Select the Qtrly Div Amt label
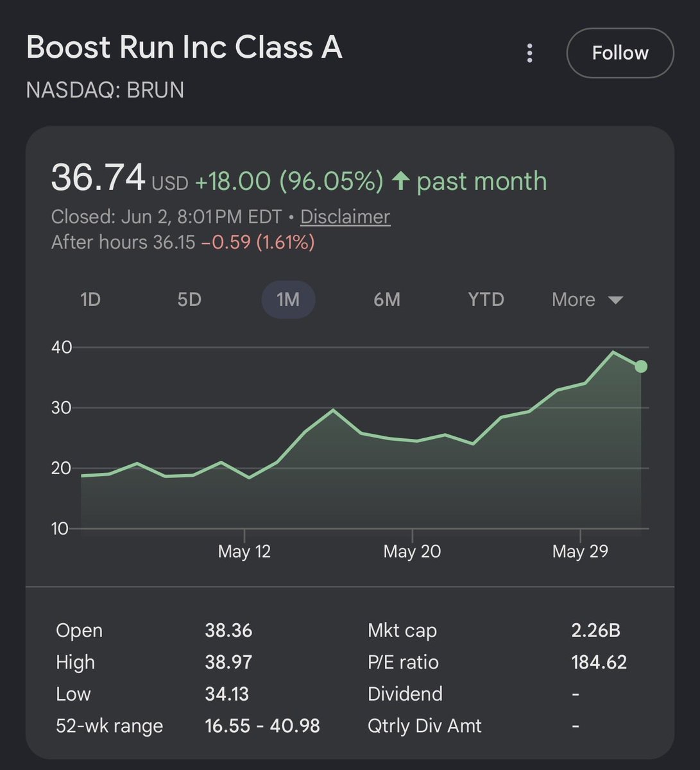Viewport: 700px width, 770px height. [x=425, y=726]
